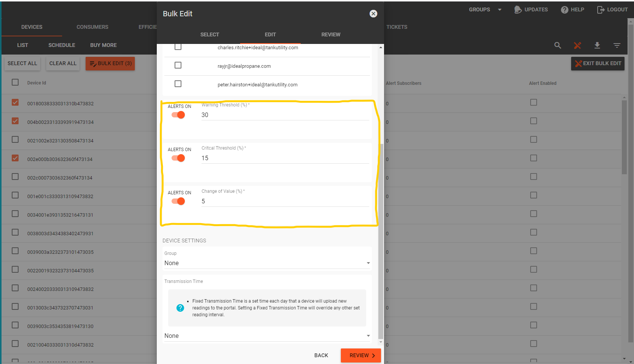This screenshot has height=364, width=634.
Task: Open the Transmission Time dropdown
Action: 267,336
